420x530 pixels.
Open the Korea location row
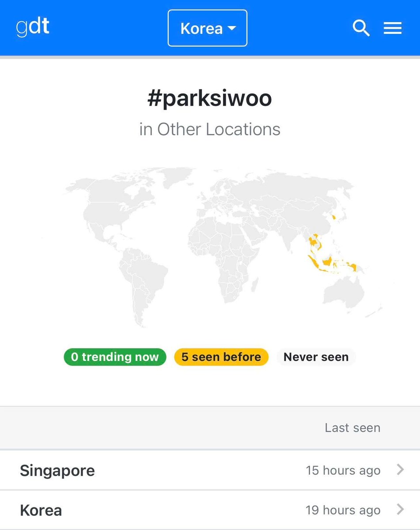tap(210, 510)
